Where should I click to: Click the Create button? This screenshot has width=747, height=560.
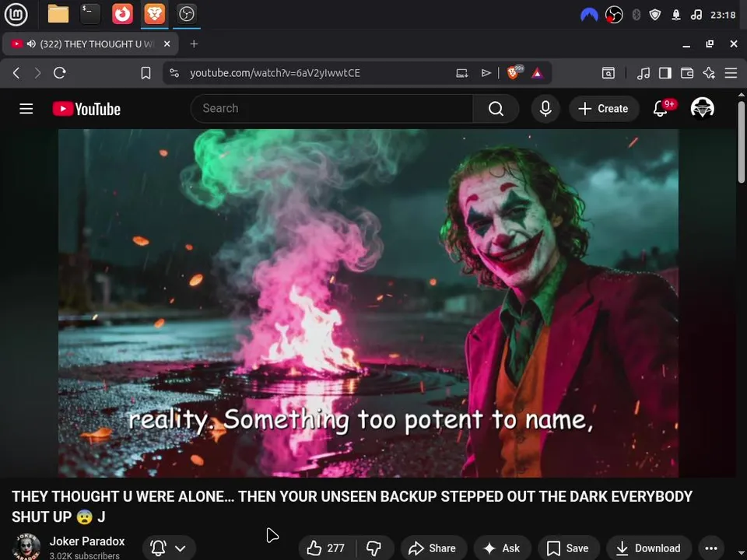(604, 109)
